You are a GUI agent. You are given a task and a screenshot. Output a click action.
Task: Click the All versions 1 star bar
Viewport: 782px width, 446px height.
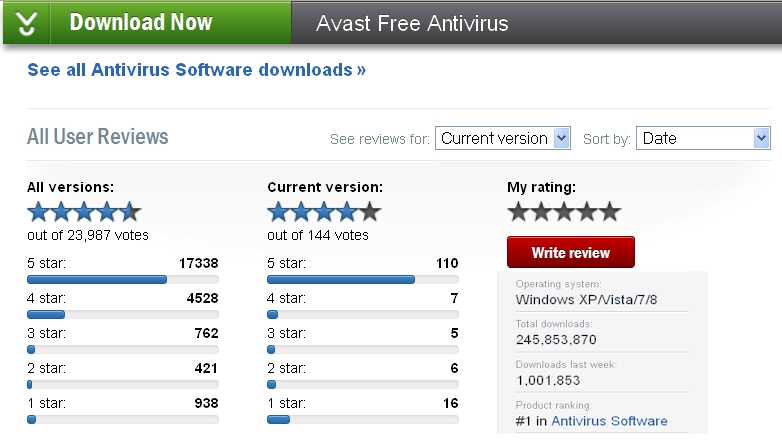[x=122, y=420]
